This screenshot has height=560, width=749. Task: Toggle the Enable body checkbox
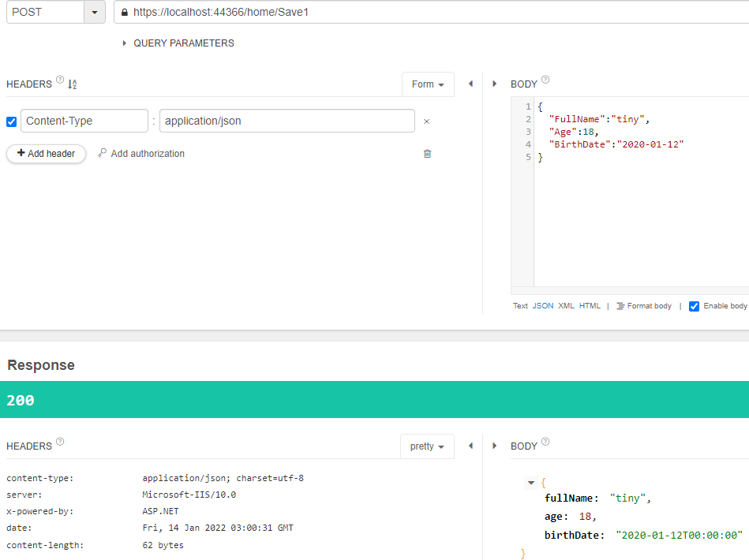click(x=694, y=307)
